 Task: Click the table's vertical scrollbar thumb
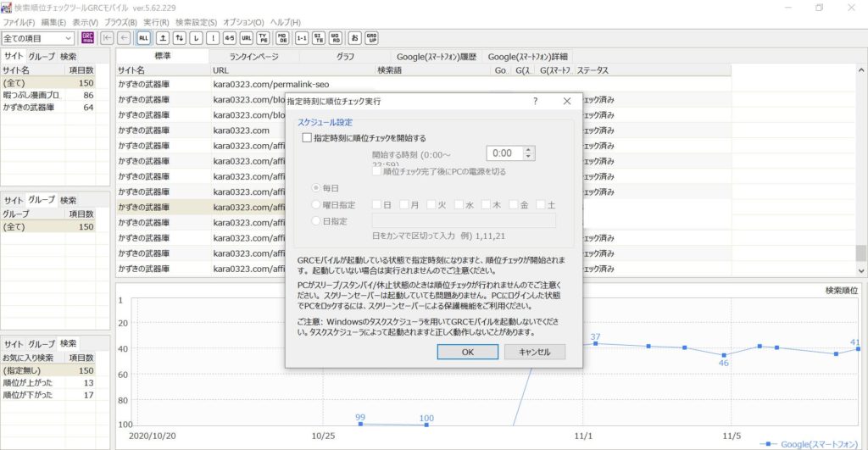click(861, 253)
